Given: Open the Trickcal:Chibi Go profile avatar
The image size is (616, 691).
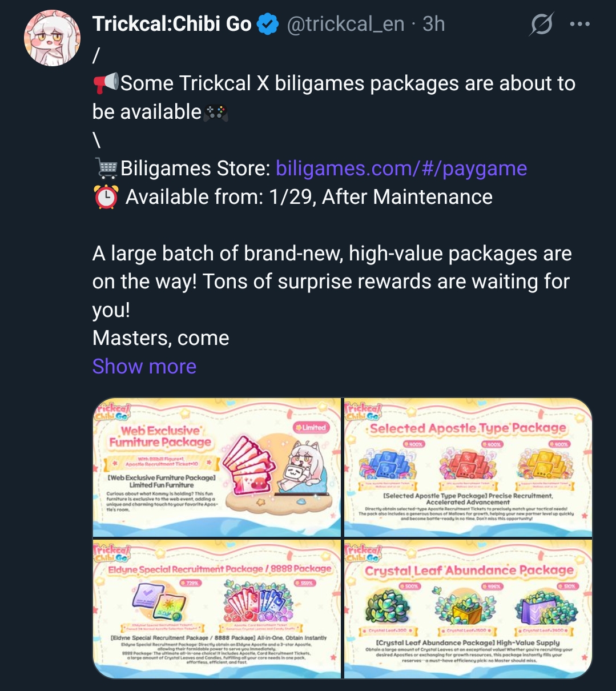Looking at the screenshot, I should coord(52,38).
